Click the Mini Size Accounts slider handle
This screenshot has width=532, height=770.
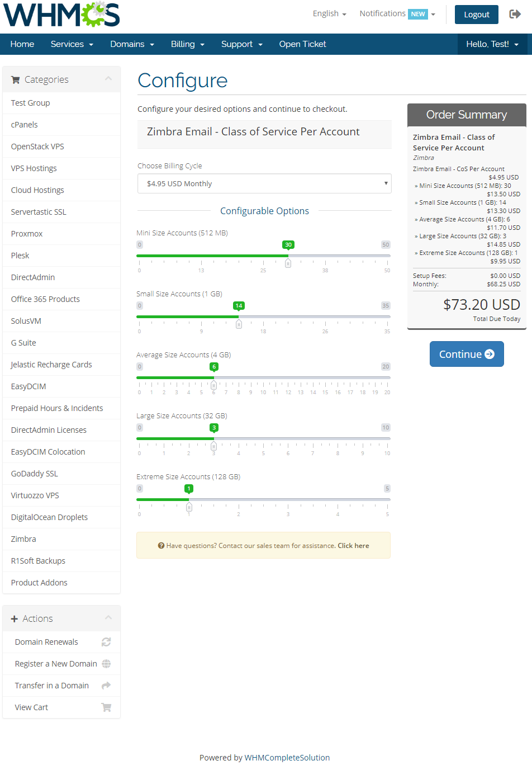[288, 263]
